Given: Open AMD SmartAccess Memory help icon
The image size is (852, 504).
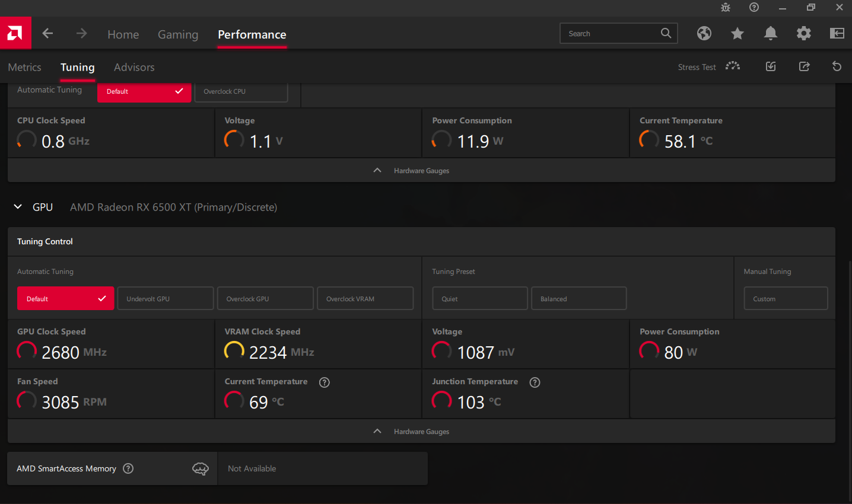Looking at the screenshot, I should [x=128, y=468].
